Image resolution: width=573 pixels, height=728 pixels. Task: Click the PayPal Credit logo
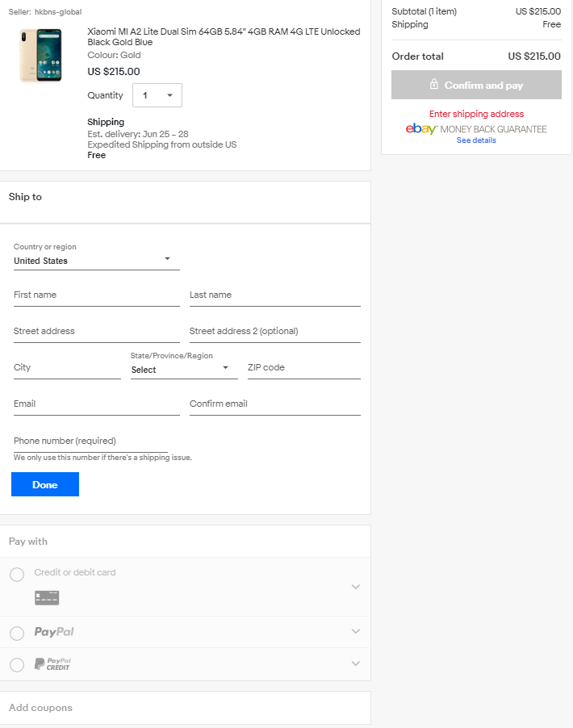[52, 664]
